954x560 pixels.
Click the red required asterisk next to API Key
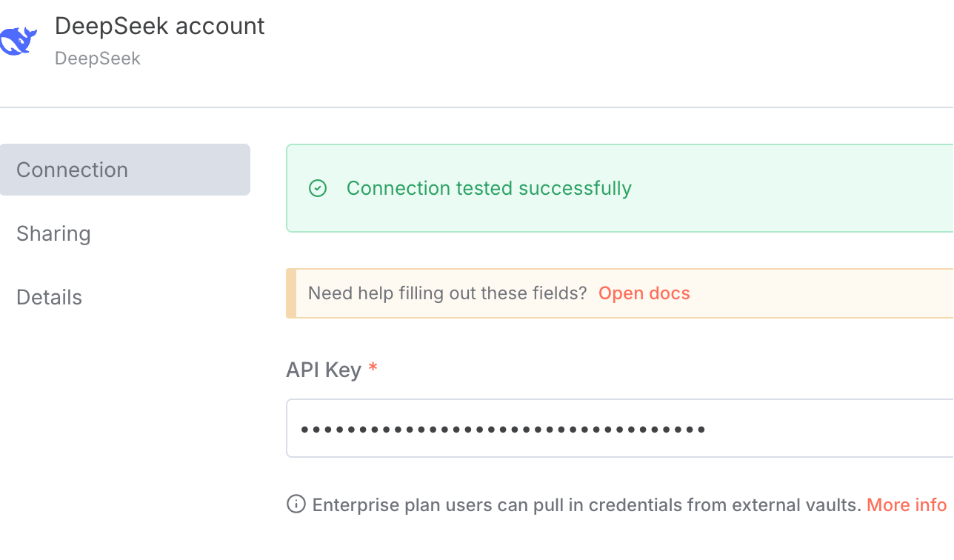click(x=373, y=368)
